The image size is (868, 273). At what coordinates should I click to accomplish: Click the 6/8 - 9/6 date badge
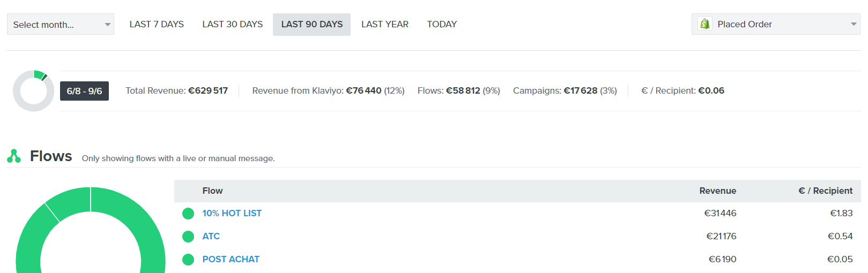point(84,91)
